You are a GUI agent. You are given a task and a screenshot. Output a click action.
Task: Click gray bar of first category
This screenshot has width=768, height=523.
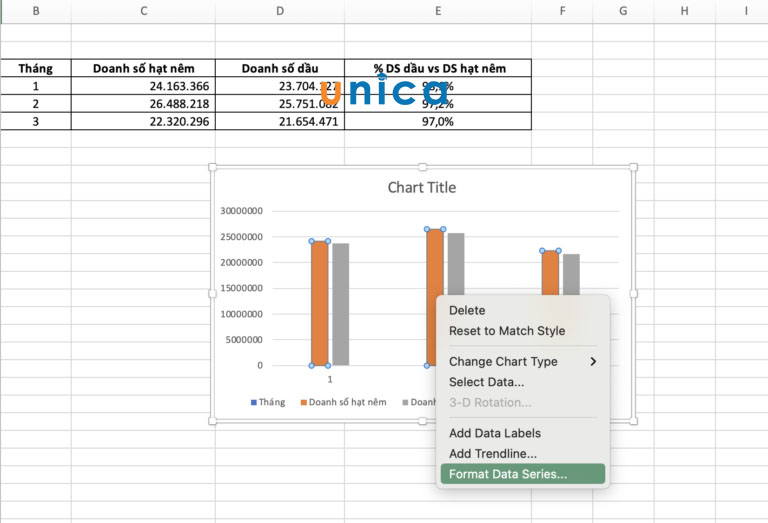(341, 304)
